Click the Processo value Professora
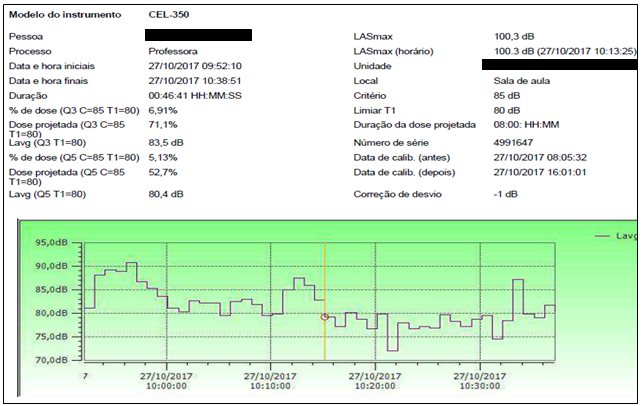 [x=173, y=50]
